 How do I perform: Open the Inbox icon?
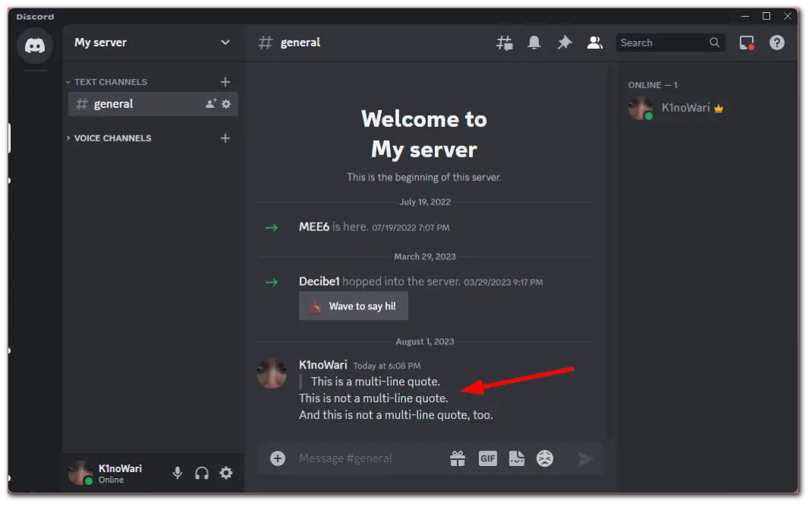[x=746, y=43]
